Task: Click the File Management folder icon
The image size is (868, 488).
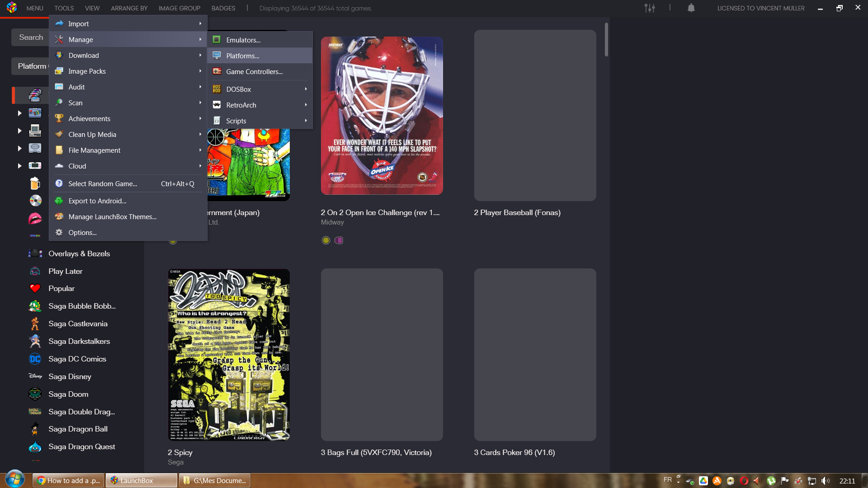Action: click(59, 150)
